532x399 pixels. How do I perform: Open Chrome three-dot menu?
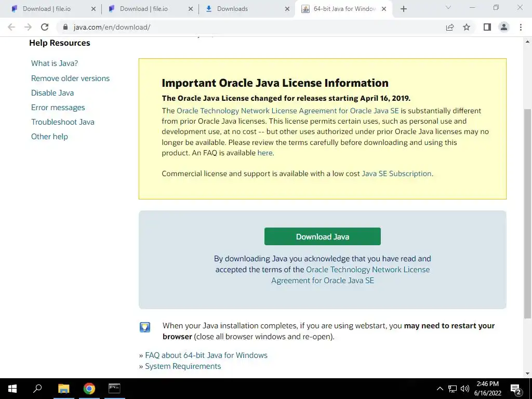tap(521, 27)
